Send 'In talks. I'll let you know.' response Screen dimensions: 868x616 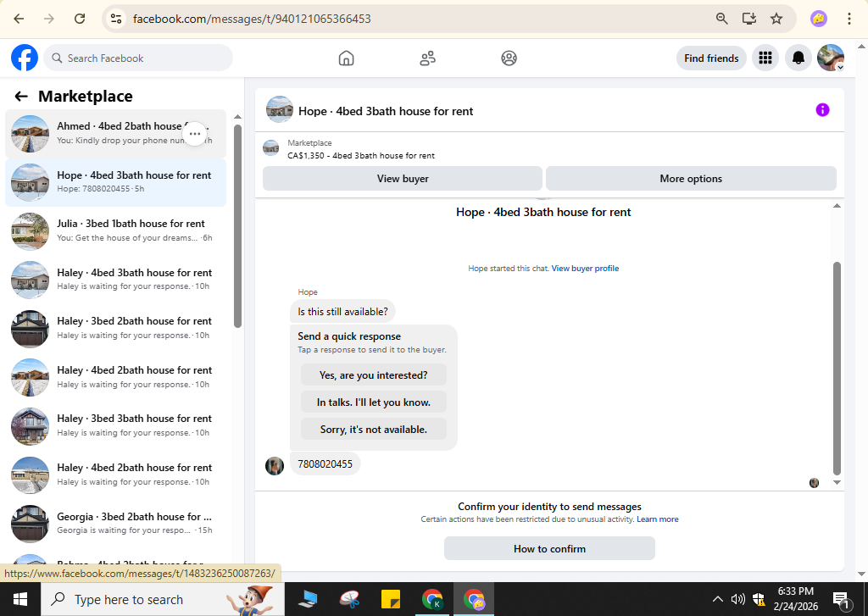pos(374,402)
